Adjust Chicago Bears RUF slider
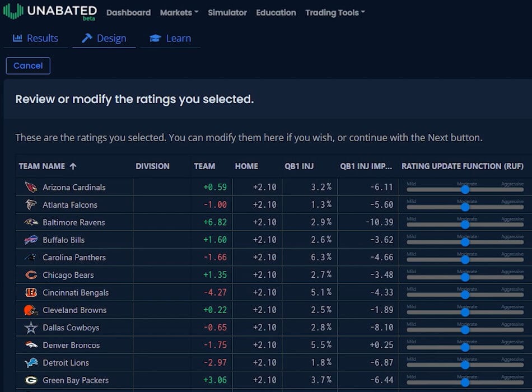The image size is (532, 392). [465, 277]
